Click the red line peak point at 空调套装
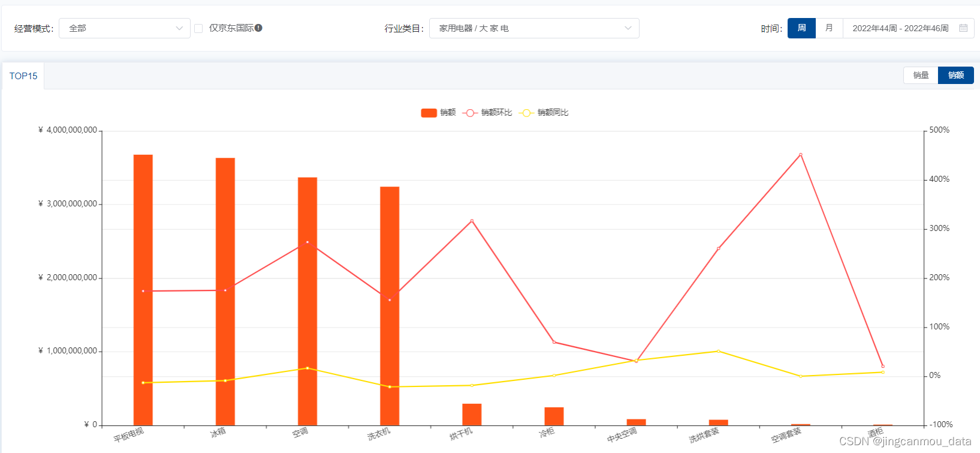The height and width of the screenshot is (453, 980). click(x=800, y=155)
